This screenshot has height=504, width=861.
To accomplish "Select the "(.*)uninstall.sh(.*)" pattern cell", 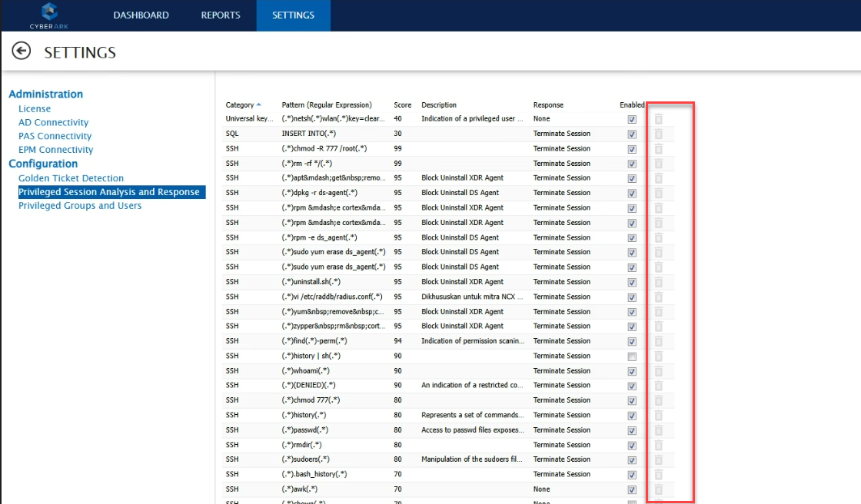I will (311, 282).
